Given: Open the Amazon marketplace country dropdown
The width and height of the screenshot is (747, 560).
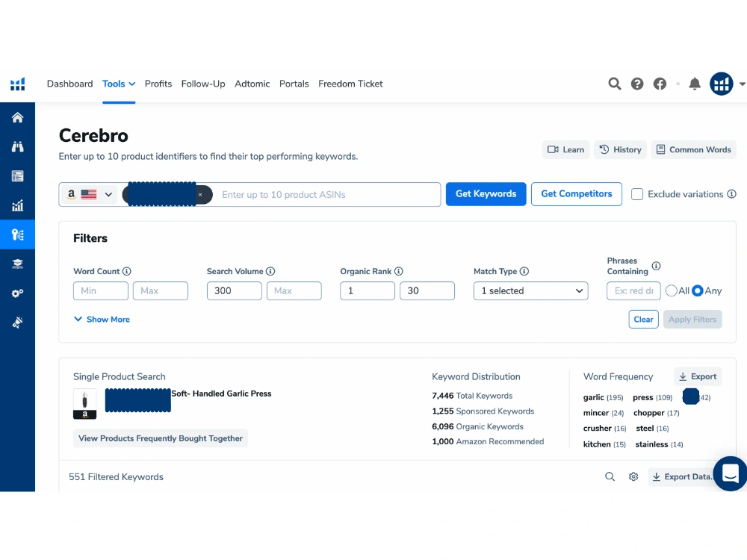Looking at the screenshot, I should (89, 194).
